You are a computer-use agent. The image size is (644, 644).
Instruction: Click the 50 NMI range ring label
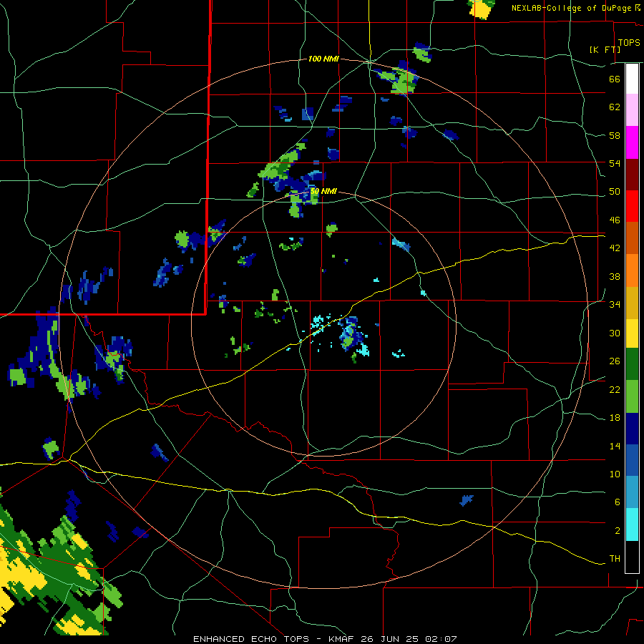coord(323,191)
